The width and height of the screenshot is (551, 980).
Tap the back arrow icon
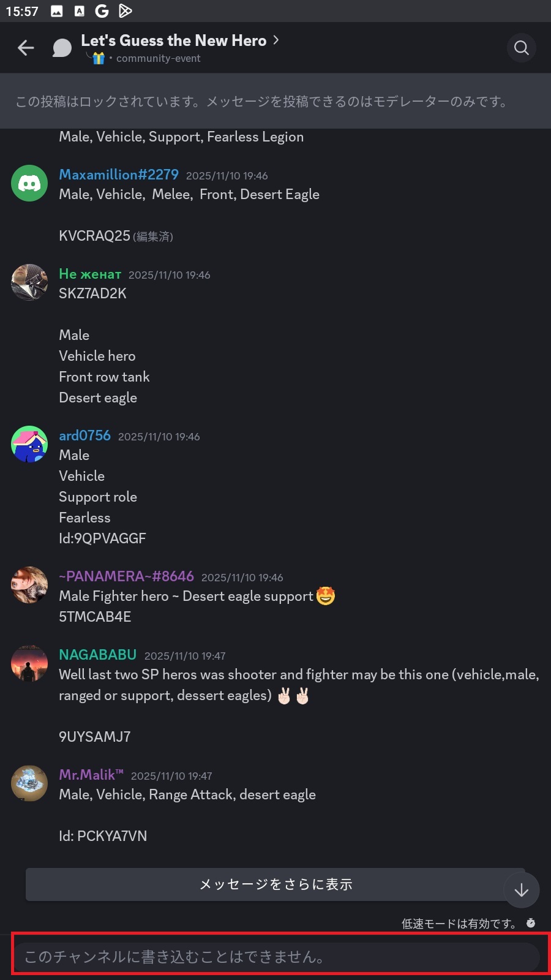tap(26, 48)
